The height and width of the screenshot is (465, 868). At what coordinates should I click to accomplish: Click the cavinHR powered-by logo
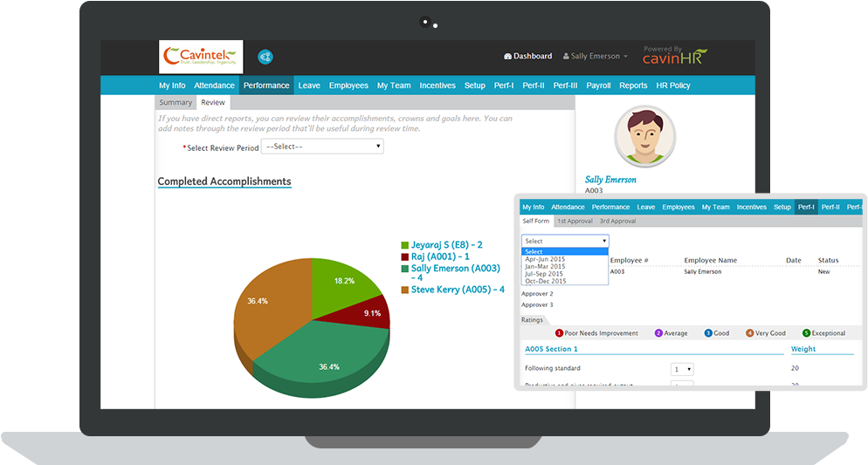coord(675,55)
